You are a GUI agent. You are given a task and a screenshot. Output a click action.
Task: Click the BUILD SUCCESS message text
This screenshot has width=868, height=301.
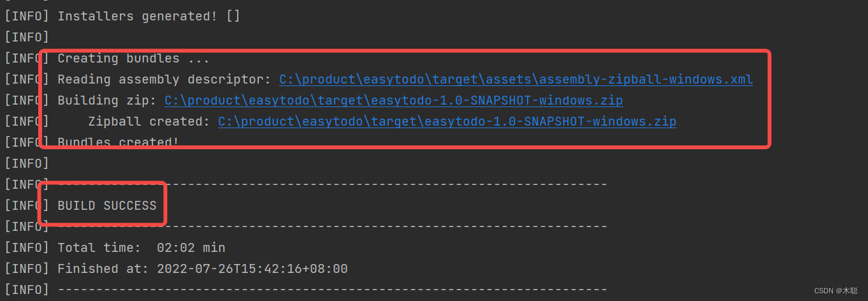tap(107, 205)
